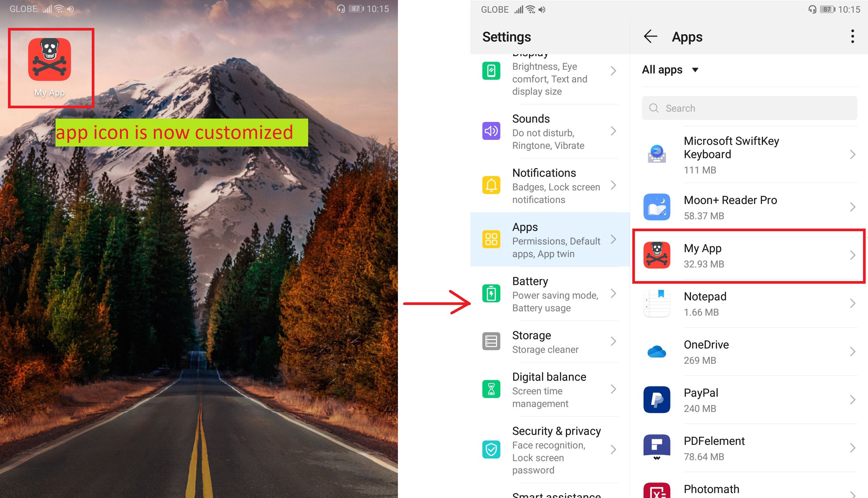
Task: Tap the Notifications bell icon
Action: pyautogui.click(x=491, y=185)
